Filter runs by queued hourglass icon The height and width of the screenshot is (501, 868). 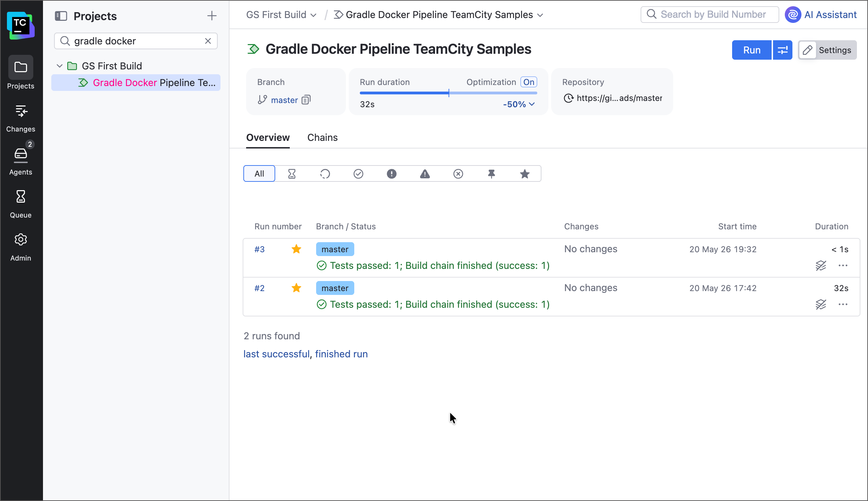tap(292, 173)
